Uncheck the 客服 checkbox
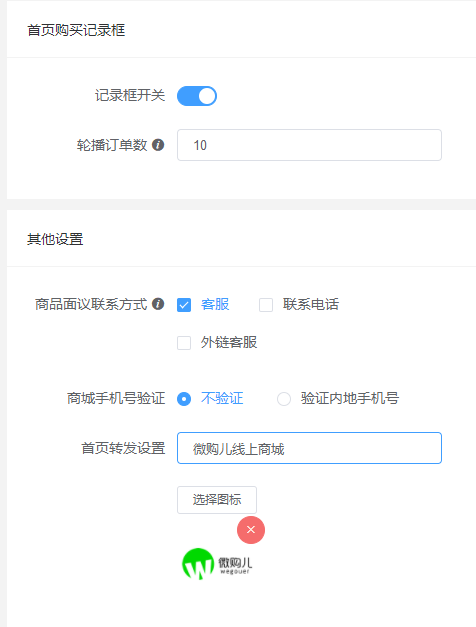The image size is (476, 627). (x=184, y=305)
